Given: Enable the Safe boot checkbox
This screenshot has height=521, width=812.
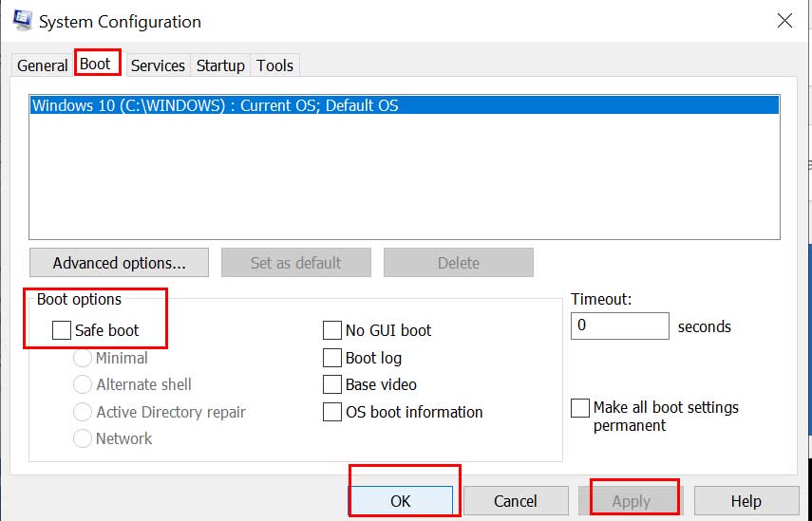Looking at the screenshot, I should 62,330.
